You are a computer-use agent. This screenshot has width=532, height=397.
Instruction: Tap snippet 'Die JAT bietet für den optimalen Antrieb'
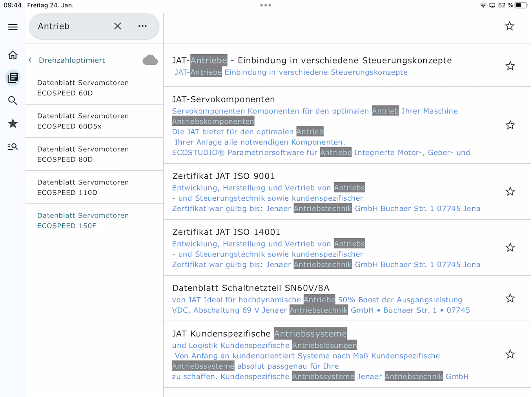point(248,132)
